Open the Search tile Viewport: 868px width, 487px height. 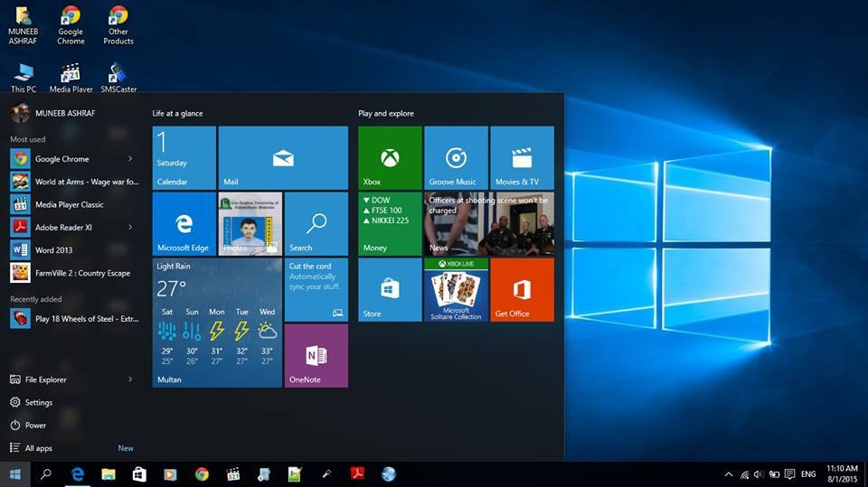pyautogui.click(x=316, y=223)
